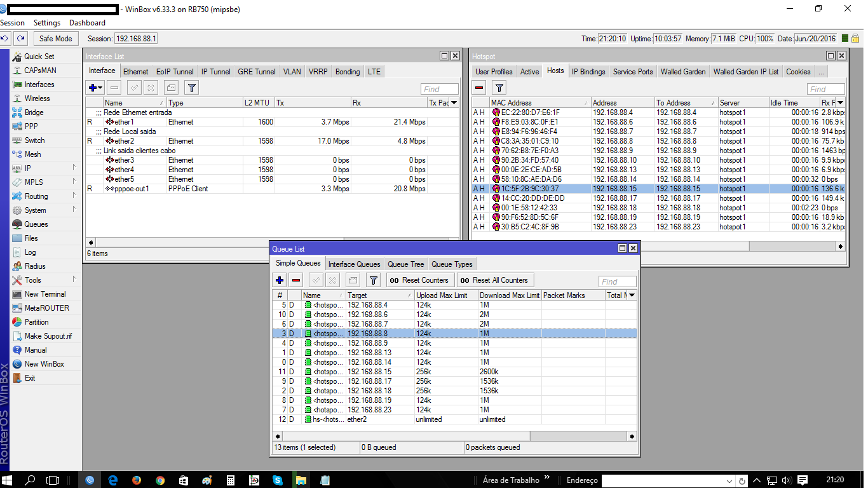
Task: Toggle Safe Mode button
Action: (x=56, y=39)
